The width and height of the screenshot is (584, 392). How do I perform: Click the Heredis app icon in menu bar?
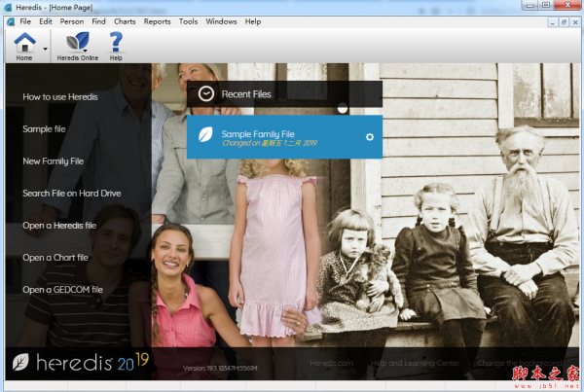(x=11, y=22)
